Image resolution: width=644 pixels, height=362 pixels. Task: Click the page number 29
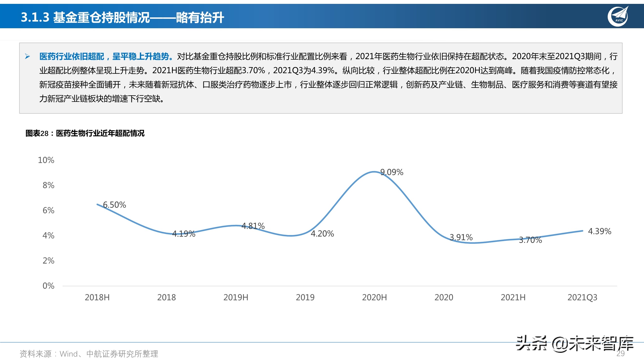pos(620,354)
